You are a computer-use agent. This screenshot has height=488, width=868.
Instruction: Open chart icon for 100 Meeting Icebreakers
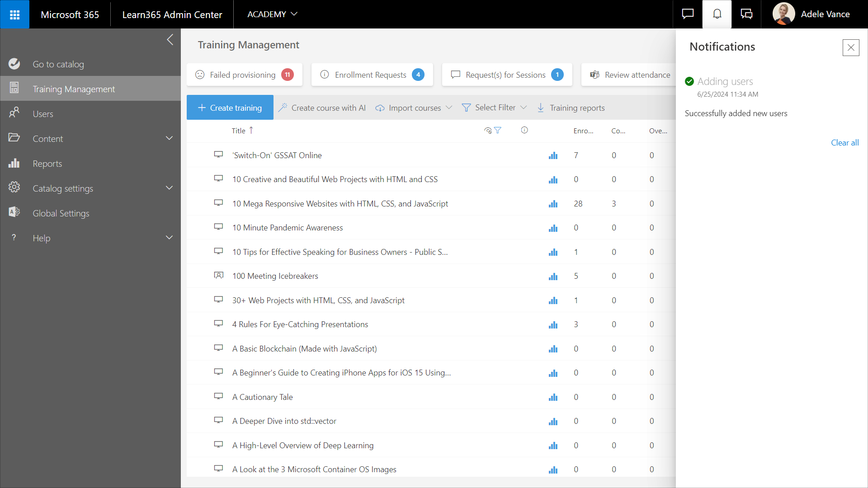pos(553,276)
